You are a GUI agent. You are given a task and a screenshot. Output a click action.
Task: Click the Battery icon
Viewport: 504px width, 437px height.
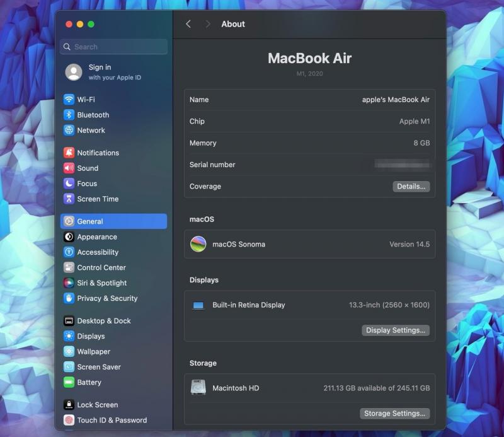[69, 382]
